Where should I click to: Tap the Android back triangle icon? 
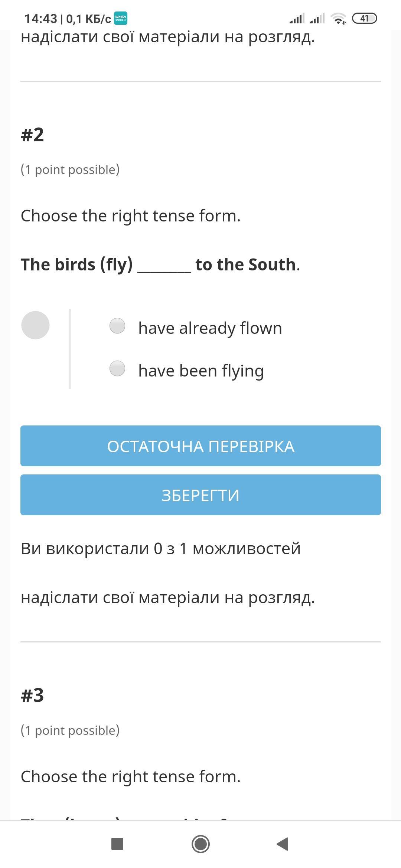pyautogui.click(x=283, y=844)
